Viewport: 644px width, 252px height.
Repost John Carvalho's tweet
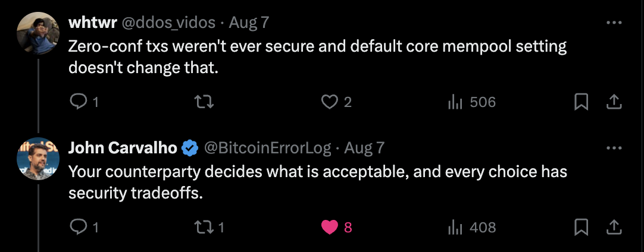[x=204, y=226]
